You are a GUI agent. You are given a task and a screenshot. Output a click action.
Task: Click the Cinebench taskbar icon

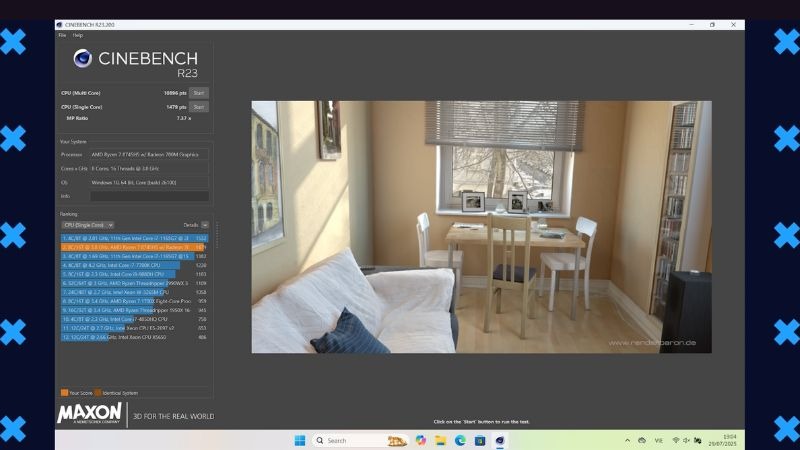coord(500,440)
